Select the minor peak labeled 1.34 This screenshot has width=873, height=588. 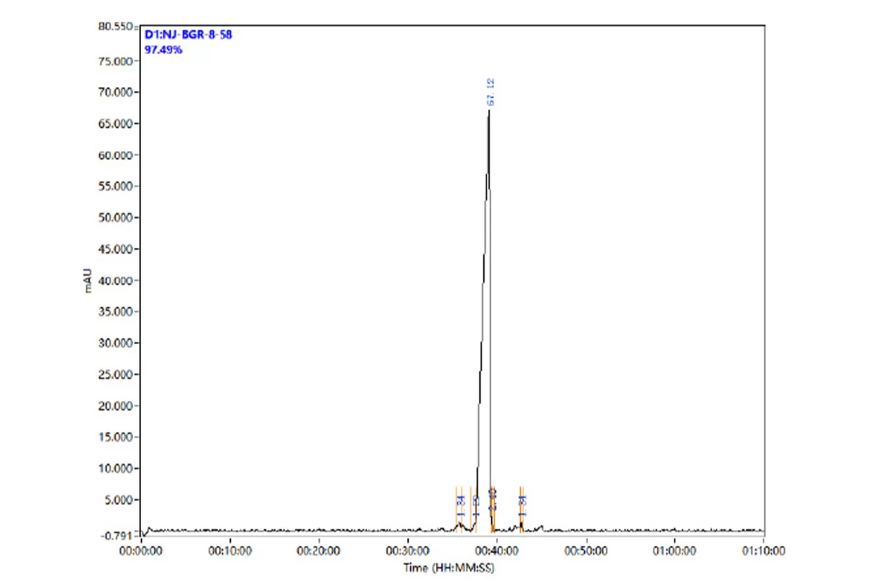pos(460,505)
